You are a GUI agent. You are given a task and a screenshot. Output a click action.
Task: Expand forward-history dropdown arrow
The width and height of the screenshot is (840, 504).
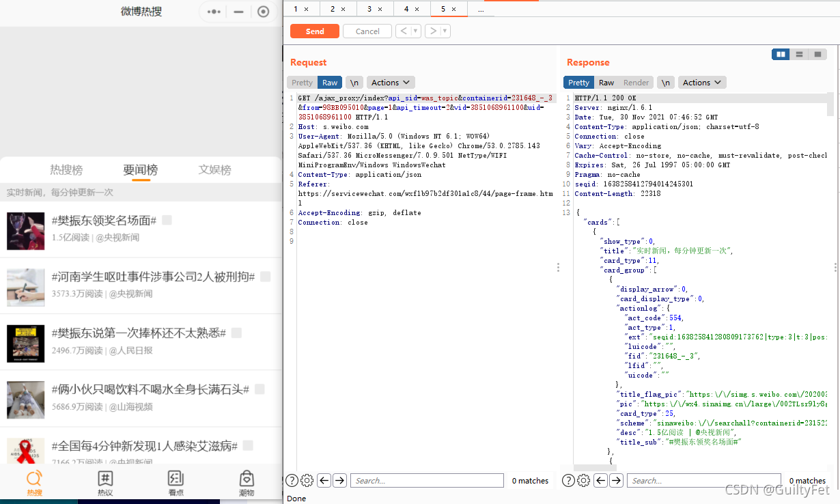point(445,31)
